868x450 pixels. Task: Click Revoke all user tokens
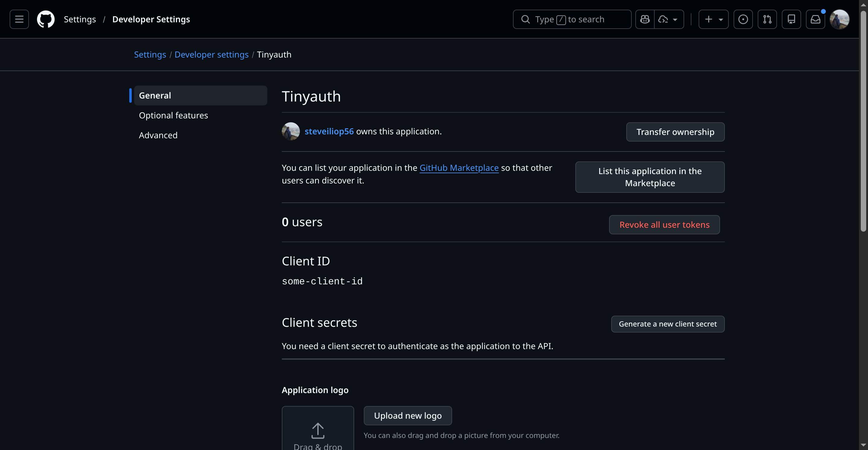click(664, 225)
